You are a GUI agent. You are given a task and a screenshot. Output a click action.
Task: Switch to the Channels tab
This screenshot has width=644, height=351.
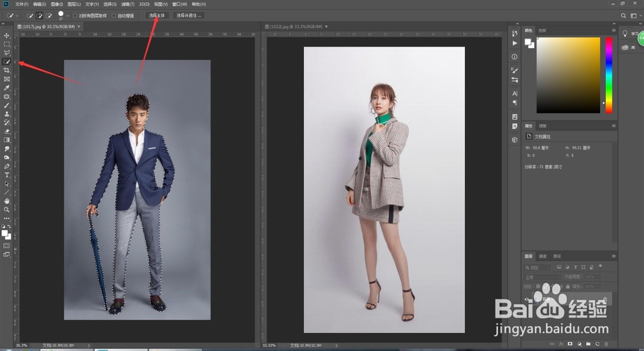[x=542, y=256]
